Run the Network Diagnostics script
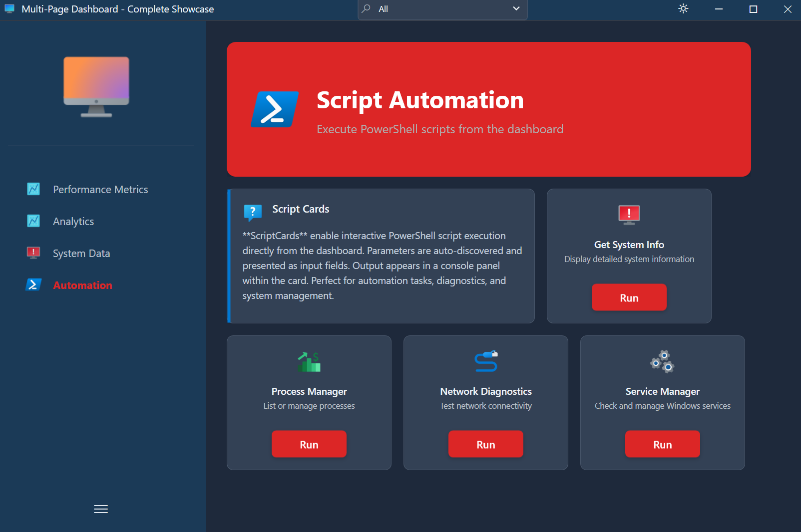Screen dimensions: 801x532 (486, 444)
